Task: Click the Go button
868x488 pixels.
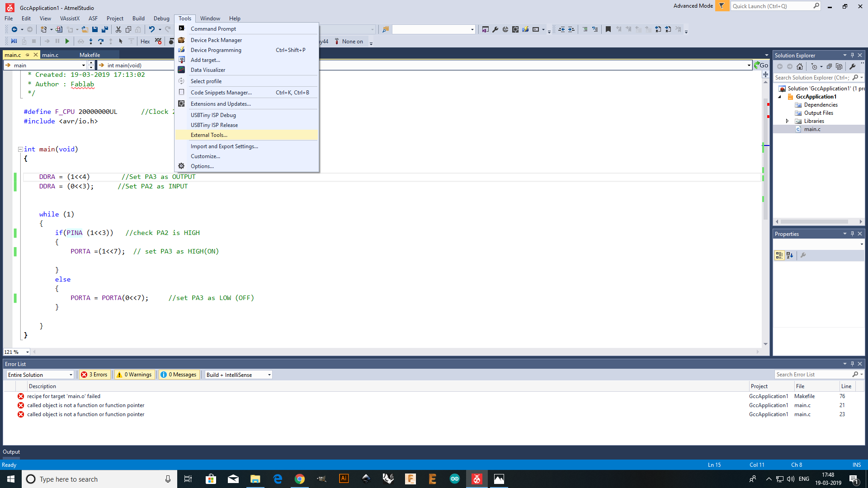Action: [761, 66]
